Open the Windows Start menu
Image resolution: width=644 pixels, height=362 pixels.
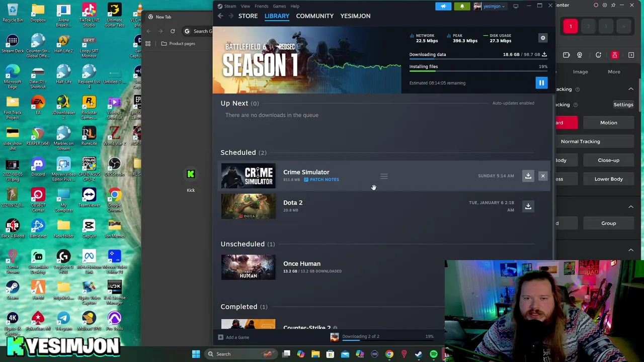click(x=196, y=354)
